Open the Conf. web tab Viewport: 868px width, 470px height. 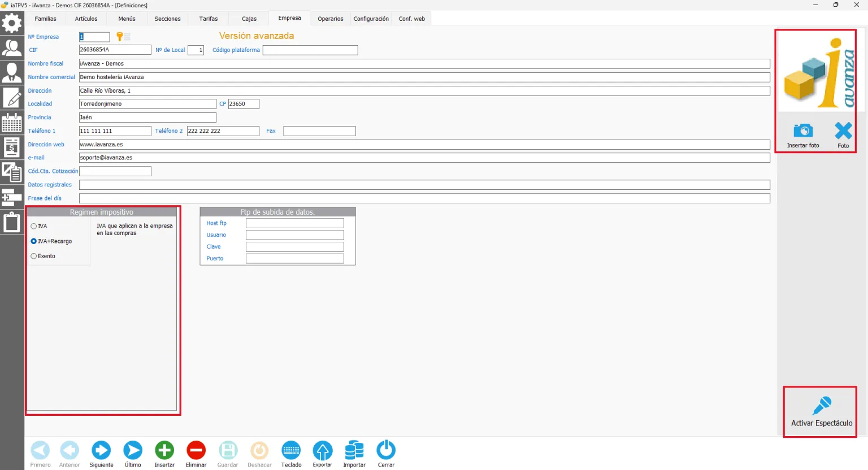tap(411, 19)
